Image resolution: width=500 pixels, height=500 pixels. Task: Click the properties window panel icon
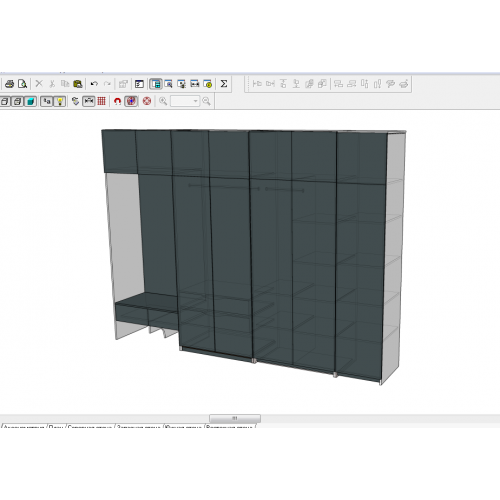[139, 84]
